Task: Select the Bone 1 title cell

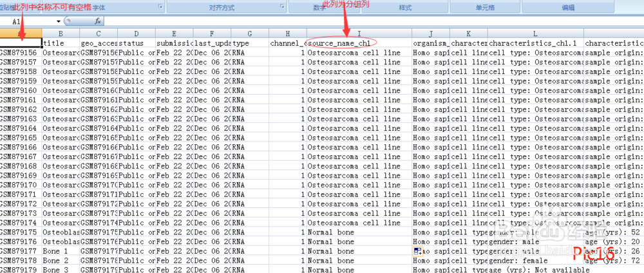Action: click(x=61, y=251)
